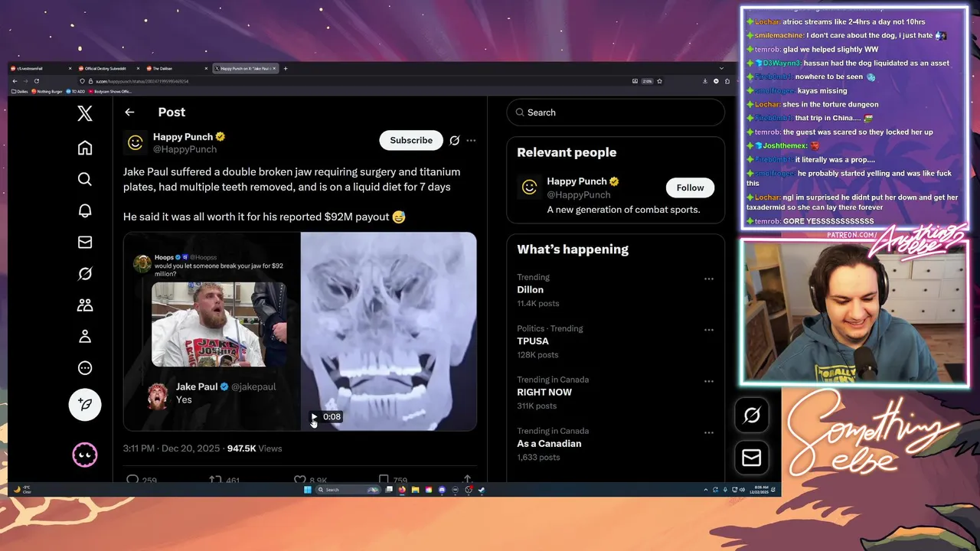This screenshot has width=980, height=551.
Task: Open Happy Punch author avatar on post
Action: coord(136,142)
